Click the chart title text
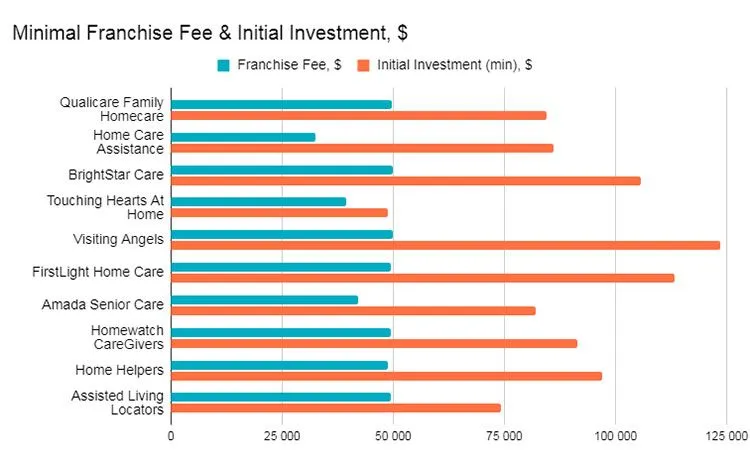 pos(209,32)
